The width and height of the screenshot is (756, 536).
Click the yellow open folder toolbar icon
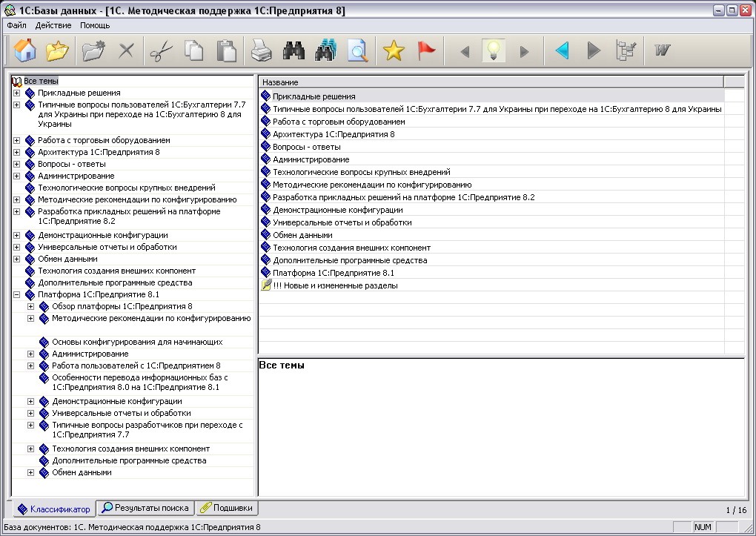point(57,50)
